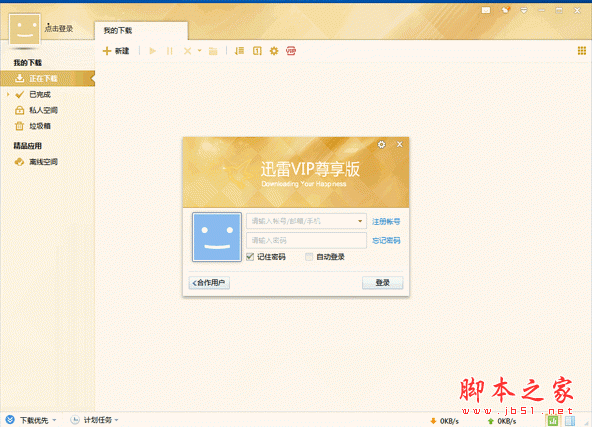The image size is (592, 427).
Task: Click the download speed 0KB/s indicator
Action: [445, 421]
